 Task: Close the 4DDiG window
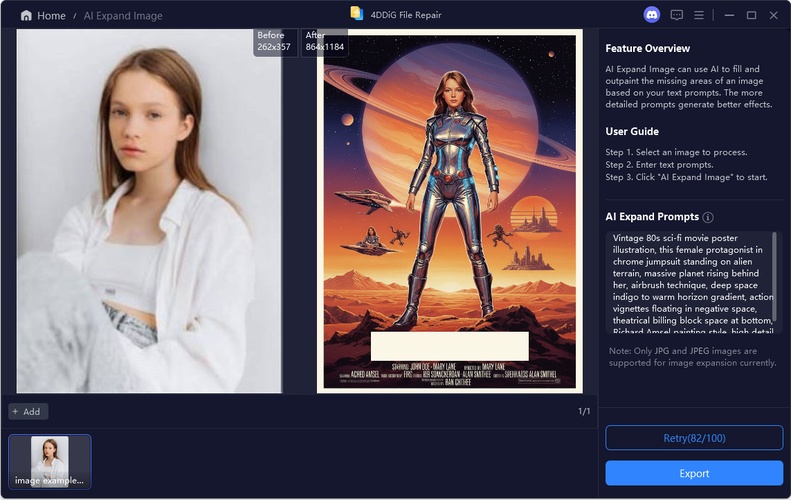tap(774, 15)
